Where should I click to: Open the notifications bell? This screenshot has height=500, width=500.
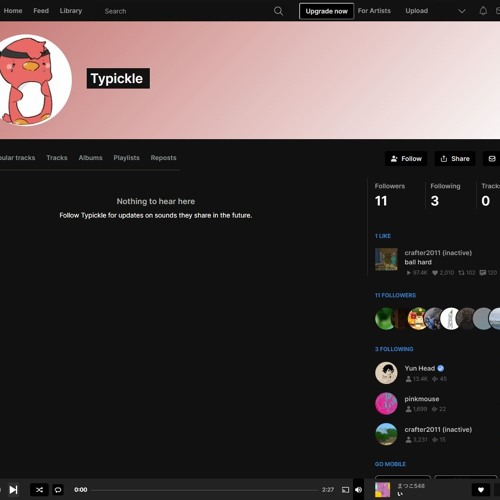[483, 11]
